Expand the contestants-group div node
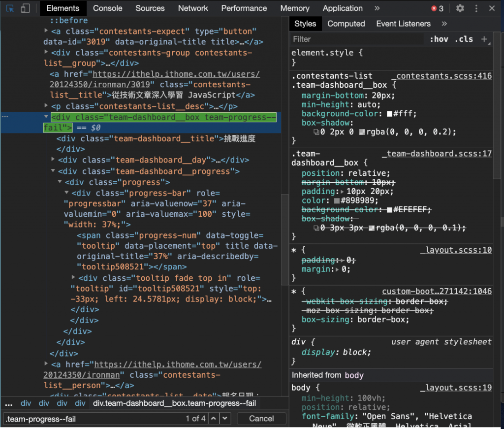This screenshot has width=504, height=429. pos(46,52)
